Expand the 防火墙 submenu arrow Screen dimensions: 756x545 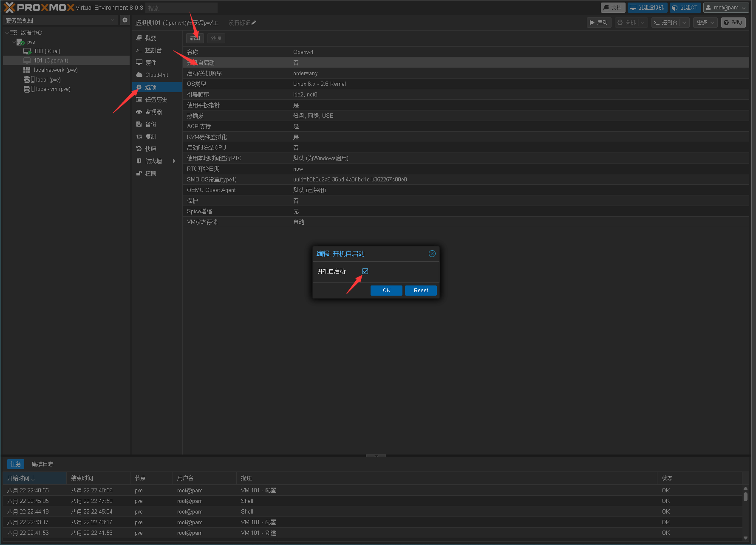pos(174,161)
